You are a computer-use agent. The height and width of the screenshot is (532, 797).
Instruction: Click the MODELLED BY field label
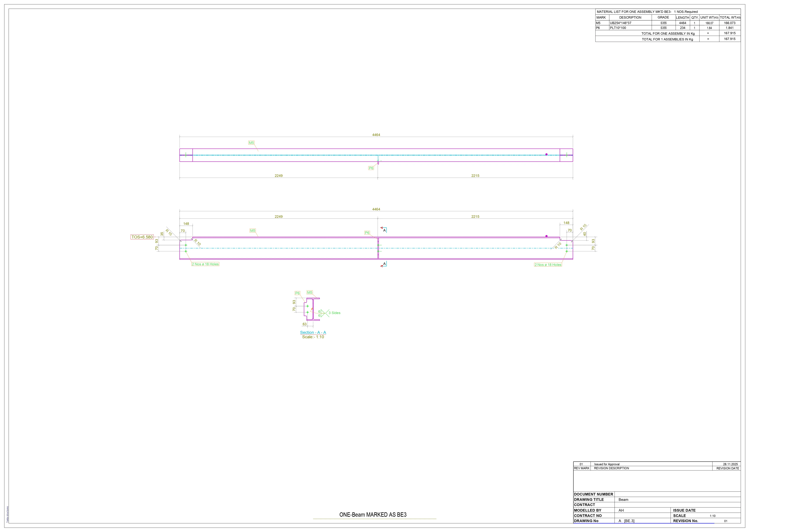[x=588, y=510]
